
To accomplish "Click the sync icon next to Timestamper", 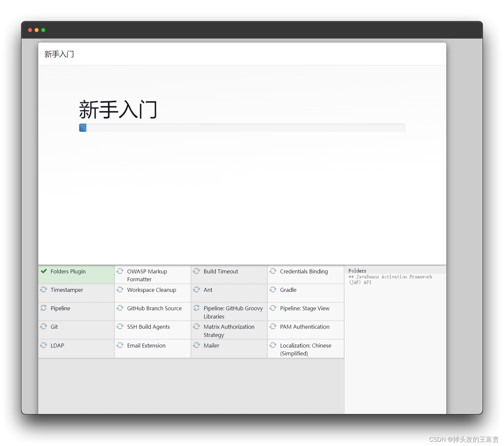I will tap(44, 290).
